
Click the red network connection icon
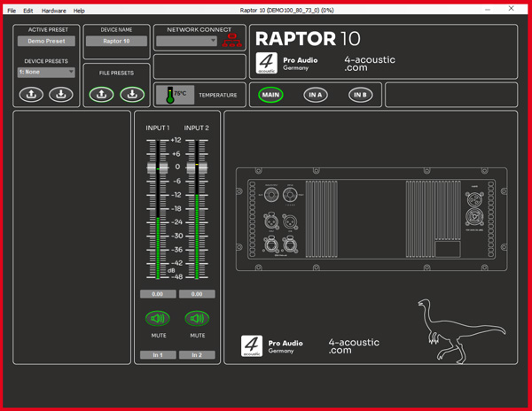click(x=232, y=41)
